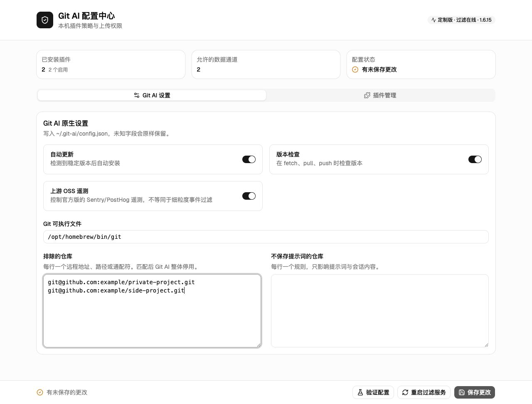Click the 2 个启用 text
Screen dimensions: 532x404
click(x=58, y=70)
